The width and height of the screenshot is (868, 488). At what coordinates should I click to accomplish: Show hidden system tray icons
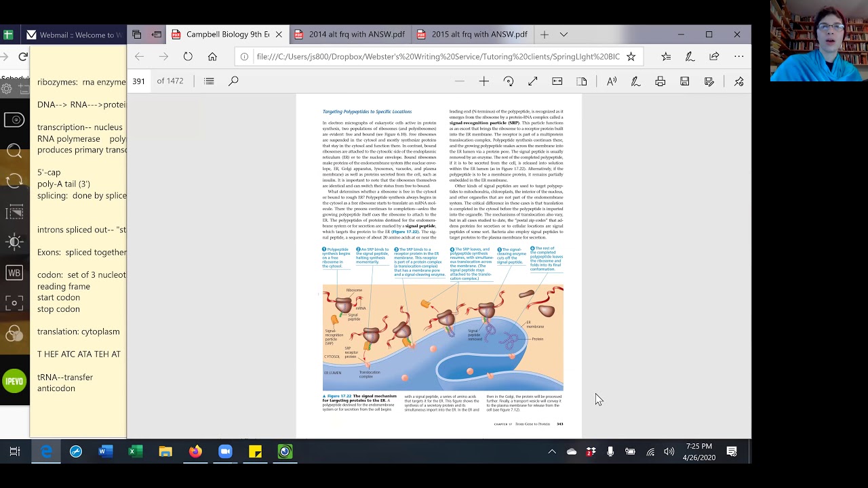(552, 451)
